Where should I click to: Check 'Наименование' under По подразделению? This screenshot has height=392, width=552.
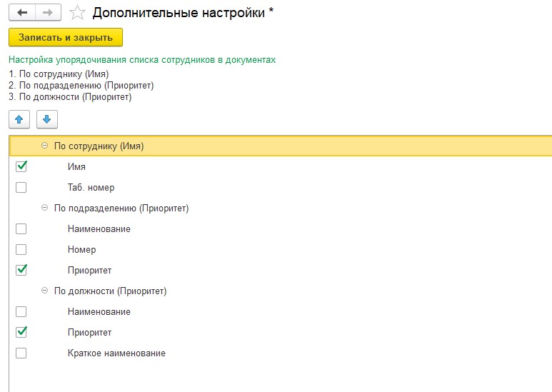click(x=21, y=228)
